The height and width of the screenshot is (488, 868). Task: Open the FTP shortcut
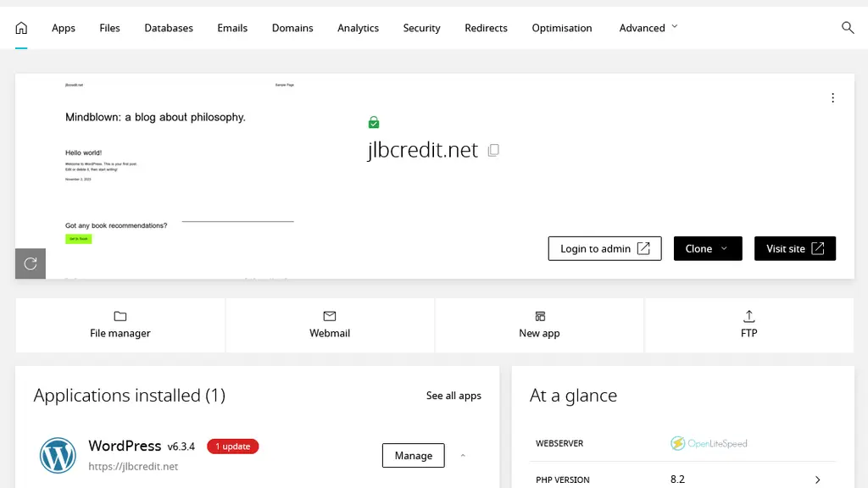click(x=749, y=325)
